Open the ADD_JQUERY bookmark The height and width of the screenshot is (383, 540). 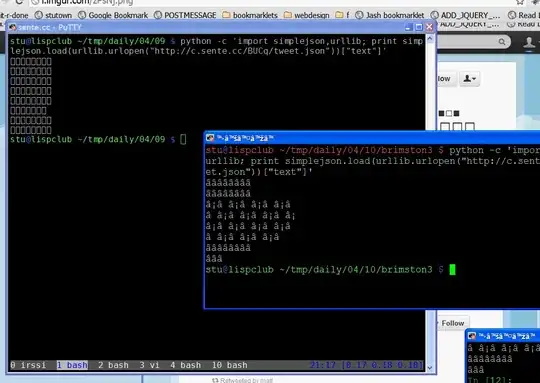pyautogui.click(x=465, y=15)
